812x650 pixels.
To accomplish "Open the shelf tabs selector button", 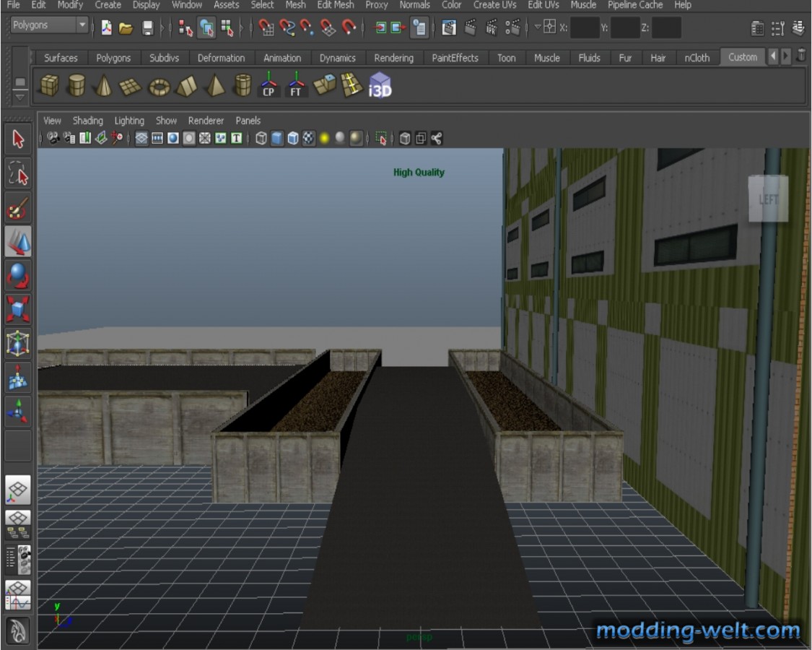I will click(x=19, y=82).
